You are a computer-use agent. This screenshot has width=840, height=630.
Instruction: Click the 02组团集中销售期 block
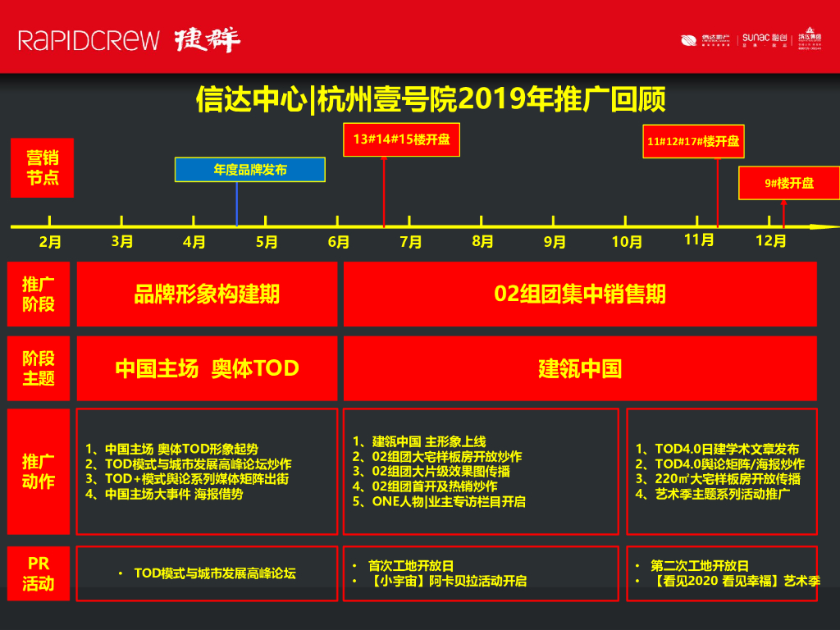click(x=580, y=294)
